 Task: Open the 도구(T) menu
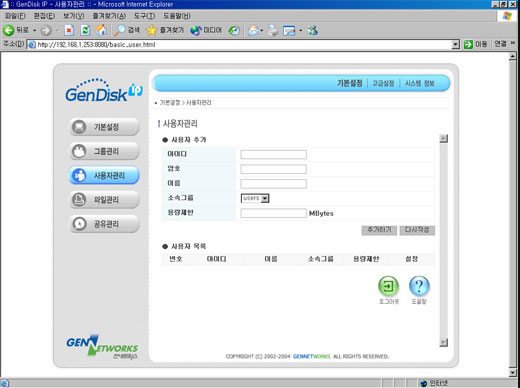click(x=144, y=16)
